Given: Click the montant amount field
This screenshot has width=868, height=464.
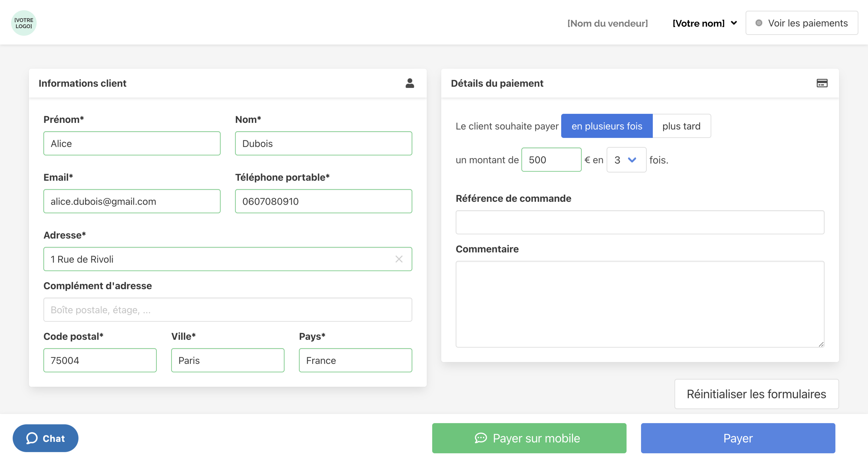Looking at the screenshot, I should point(551,160).
